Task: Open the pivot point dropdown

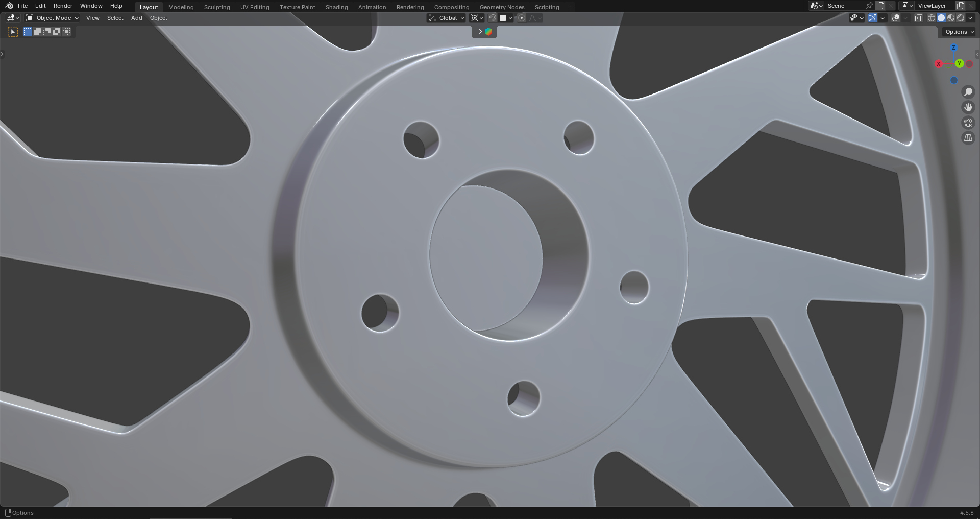Action: (477, 18)
